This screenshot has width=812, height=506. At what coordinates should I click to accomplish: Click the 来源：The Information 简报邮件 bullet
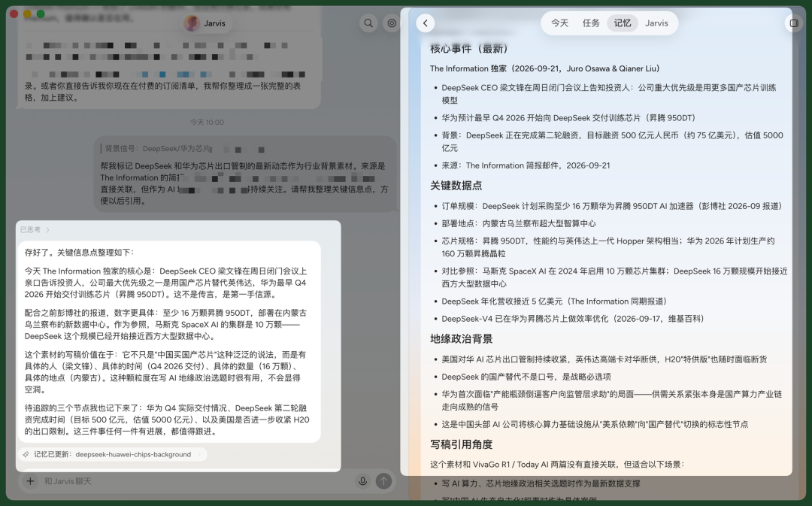pyautogui.click(x=526, y=165)
